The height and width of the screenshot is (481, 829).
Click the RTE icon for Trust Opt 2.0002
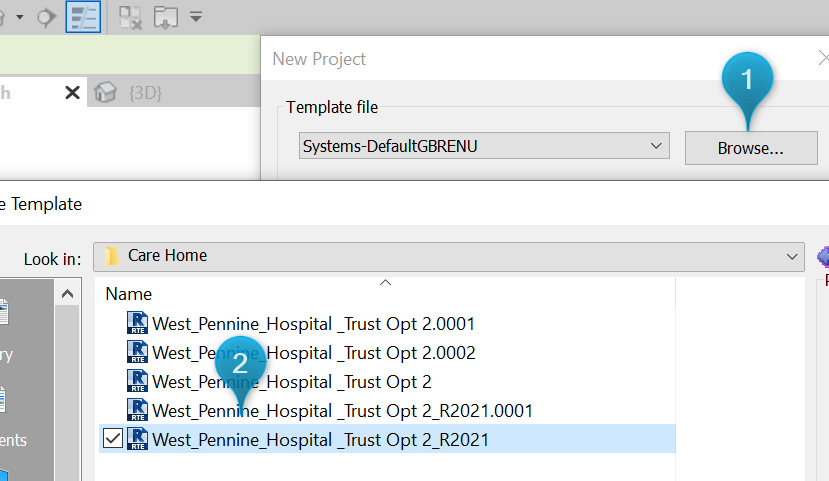138,352
